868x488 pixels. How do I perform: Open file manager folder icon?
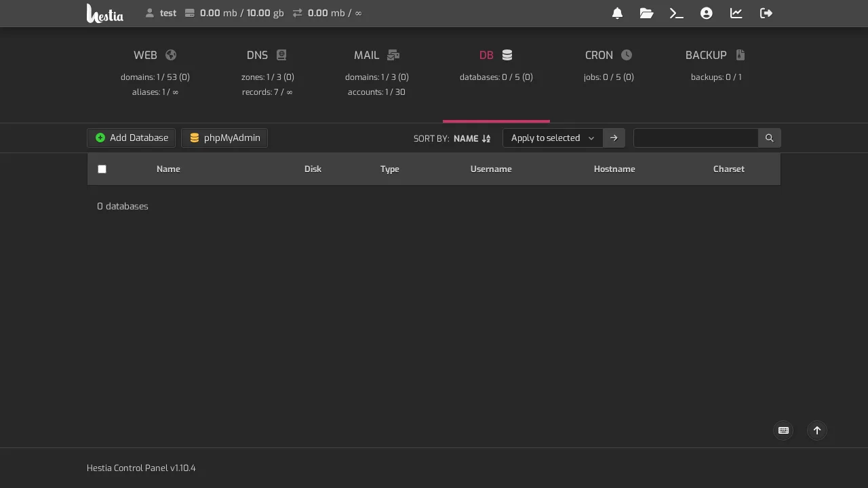point(646,13)
